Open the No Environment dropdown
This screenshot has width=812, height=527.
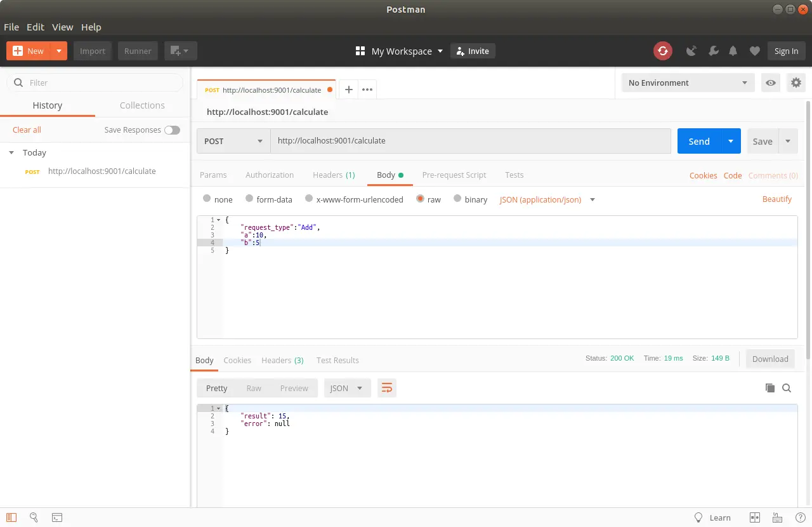click(688, 83)
